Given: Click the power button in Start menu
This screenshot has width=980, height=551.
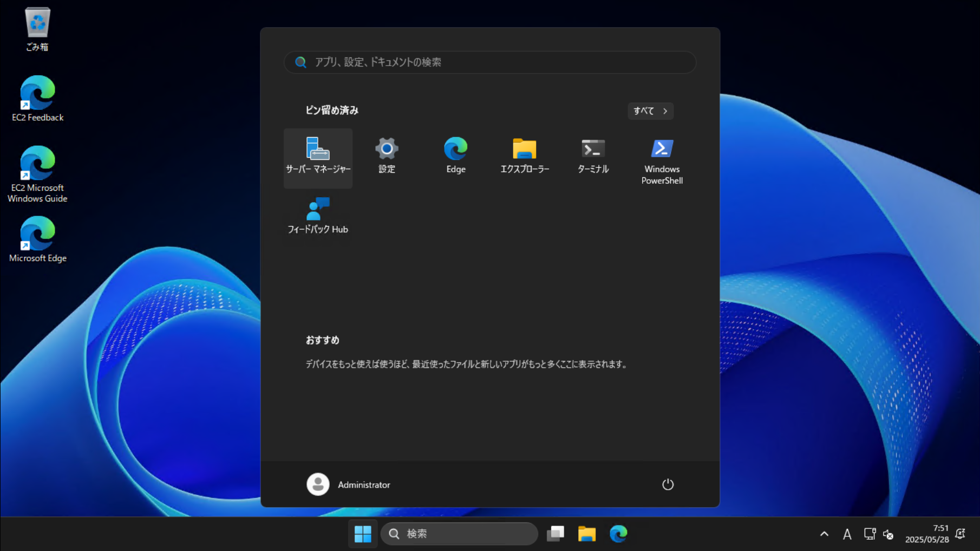Looking at the screenshot, I should 668,484.
